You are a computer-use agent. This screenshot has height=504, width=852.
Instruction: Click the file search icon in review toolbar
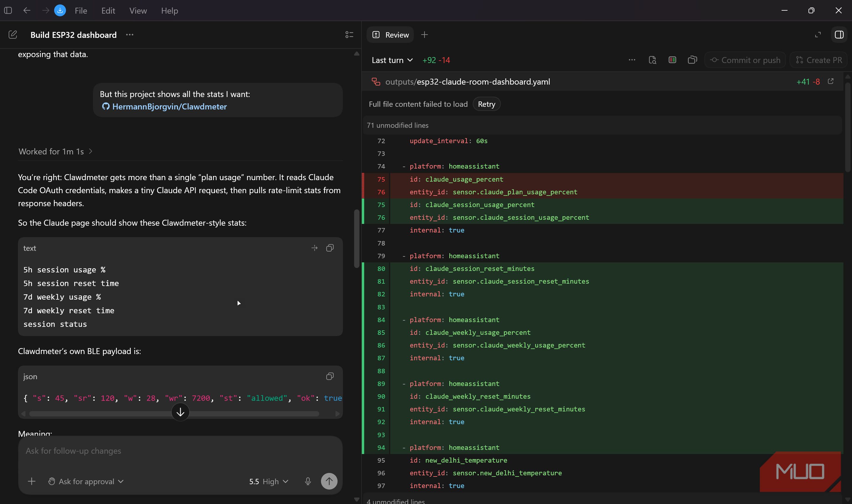pos(652,60)
